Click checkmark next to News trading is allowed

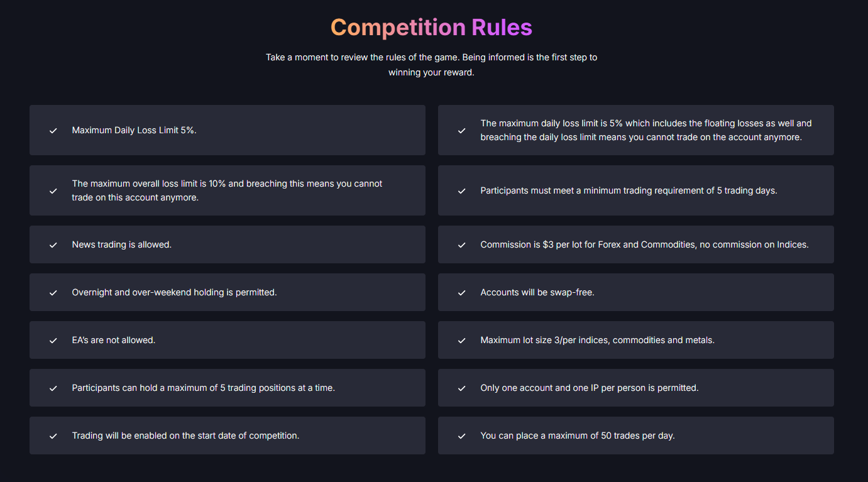coord(53,245)
